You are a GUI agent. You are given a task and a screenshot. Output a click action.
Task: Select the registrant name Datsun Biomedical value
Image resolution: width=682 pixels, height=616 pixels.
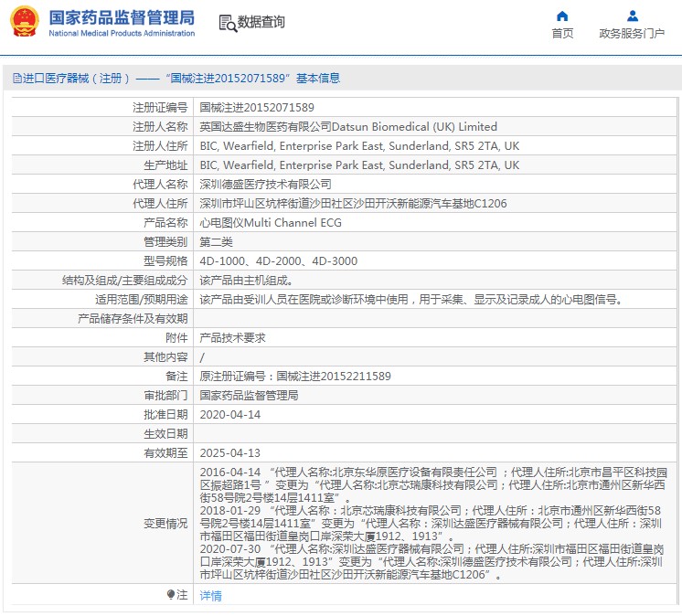click(x=348, y=126)
